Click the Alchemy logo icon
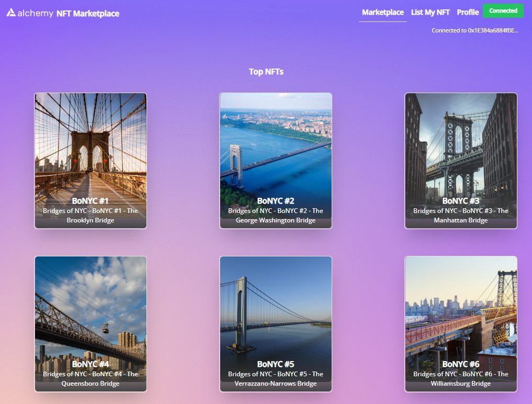Screen dimensions: 532x404 click(11, 13)
